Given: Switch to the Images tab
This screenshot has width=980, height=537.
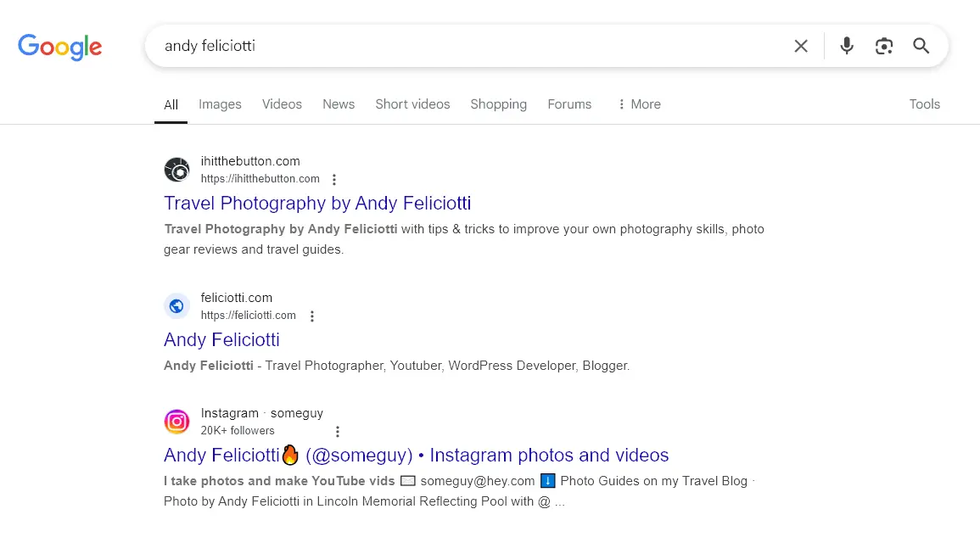Looking at the screenshot, I should 220,103.
